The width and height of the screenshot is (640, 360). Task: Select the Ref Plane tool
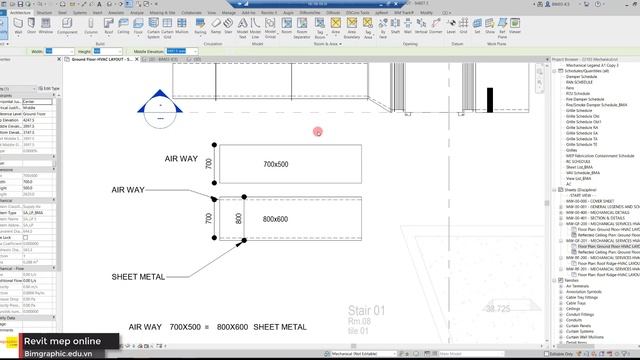502,28
